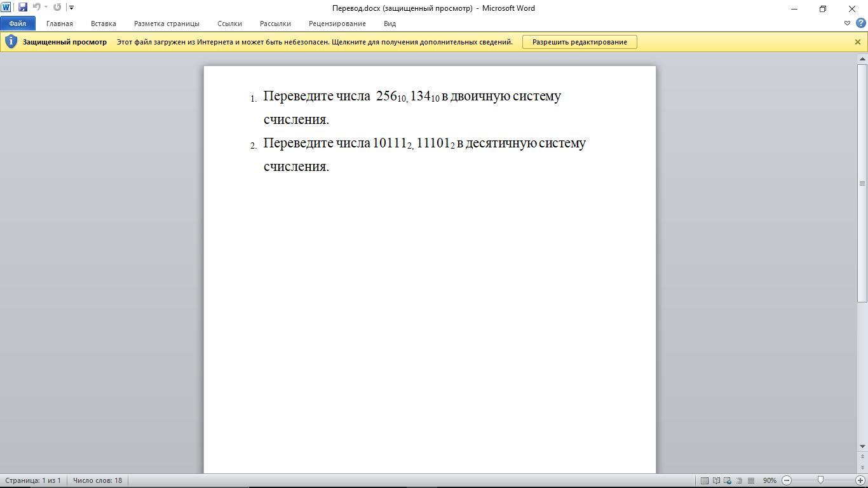Click the Previous Page double-arrow button

[x=862, y=457]
